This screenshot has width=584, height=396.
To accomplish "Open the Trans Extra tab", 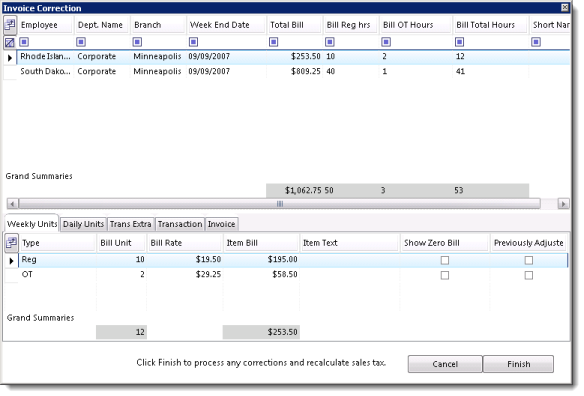I will (131, 224).
